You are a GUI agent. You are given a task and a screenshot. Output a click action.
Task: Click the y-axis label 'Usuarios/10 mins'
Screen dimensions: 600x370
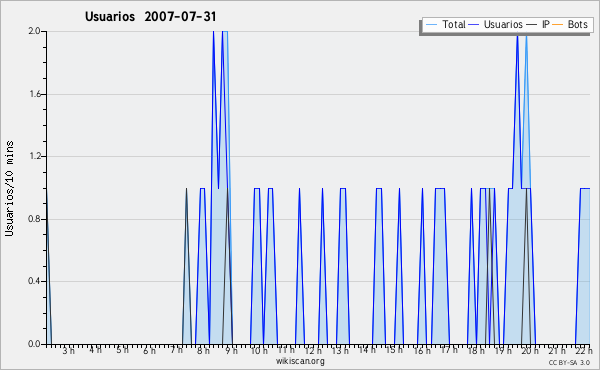pyautogui.click(x=9, y=188)
